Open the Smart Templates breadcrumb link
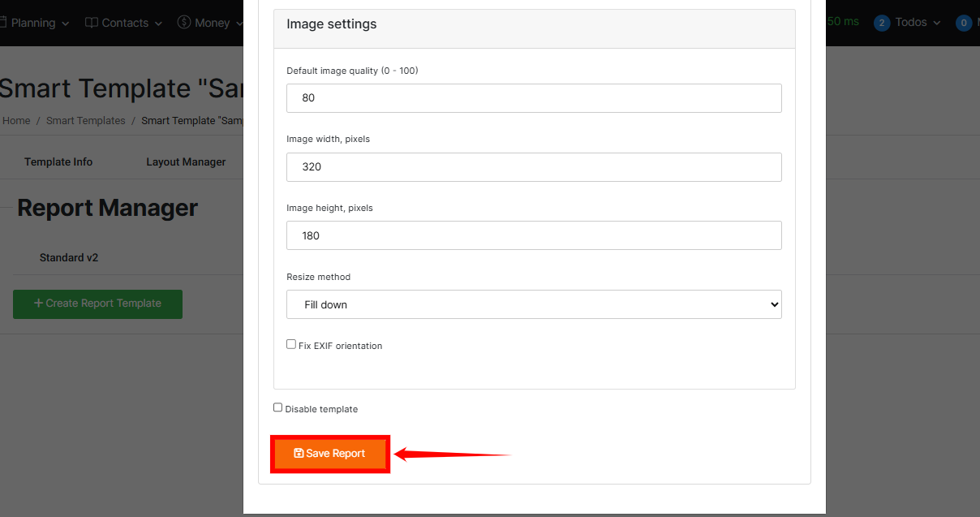The image size is (980, 517). 85,121
